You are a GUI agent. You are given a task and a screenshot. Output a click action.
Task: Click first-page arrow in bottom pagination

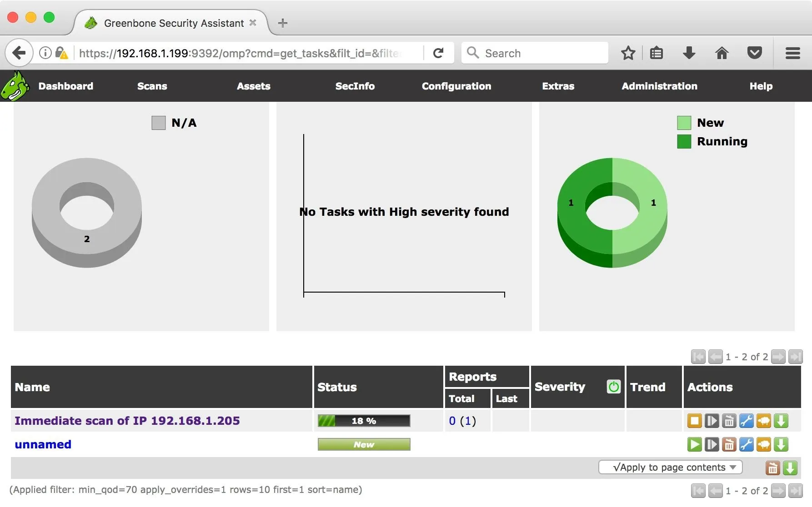point(698,491)
